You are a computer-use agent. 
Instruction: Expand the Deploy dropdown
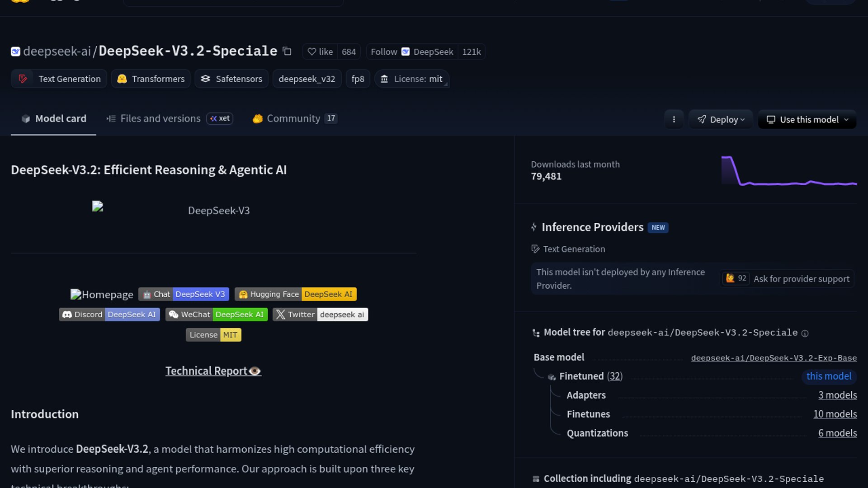[721, 120]
